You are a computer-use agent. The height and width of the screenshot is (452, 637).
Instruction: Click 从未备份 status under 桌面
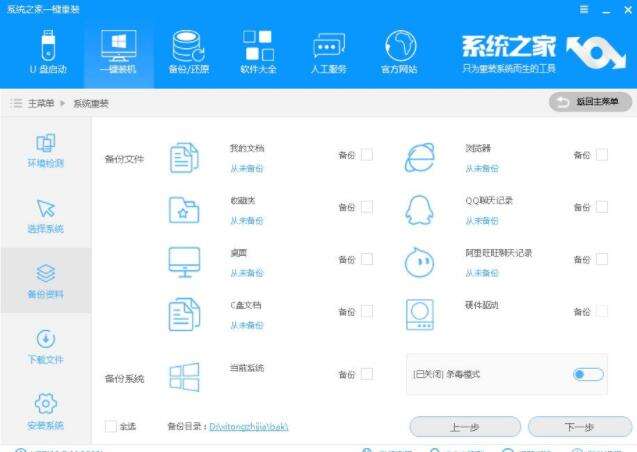point(247,273)
